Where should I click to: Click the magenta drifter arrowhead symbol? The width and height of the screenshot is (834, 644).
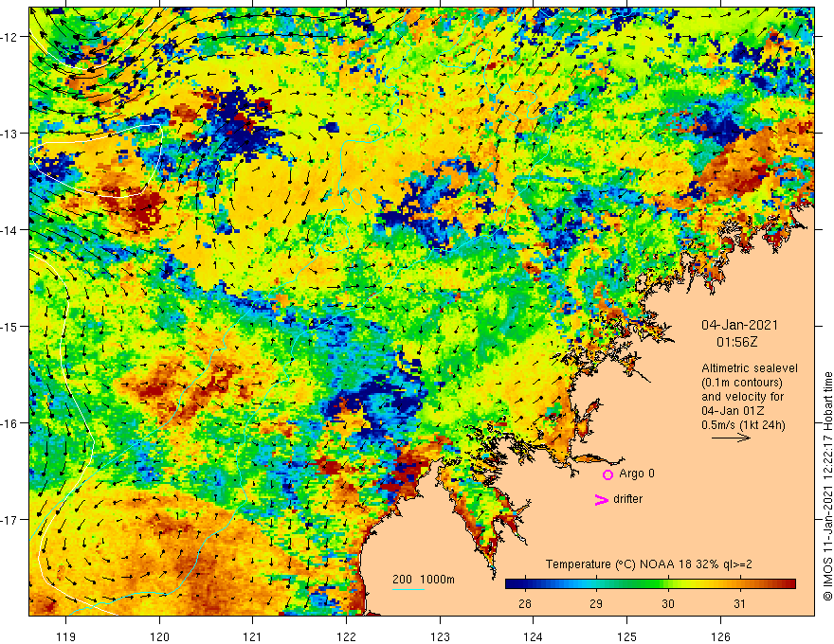601,499
